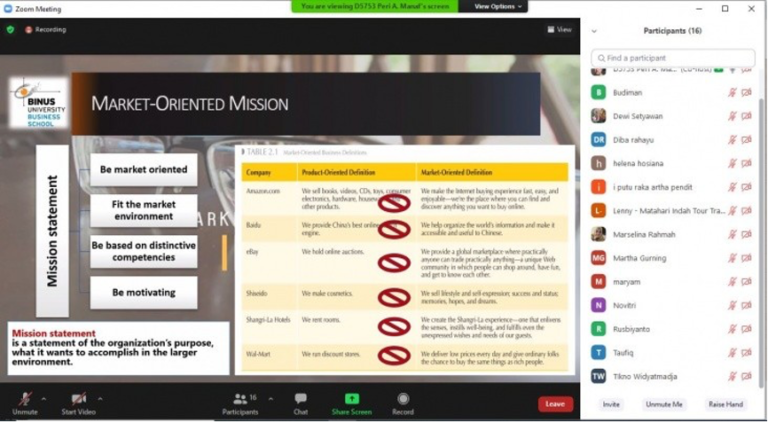Image resolution: width=768 pixels, height=423 pixels.
Task: Click the screen-sharing notification banner
Action: point(375,6)
